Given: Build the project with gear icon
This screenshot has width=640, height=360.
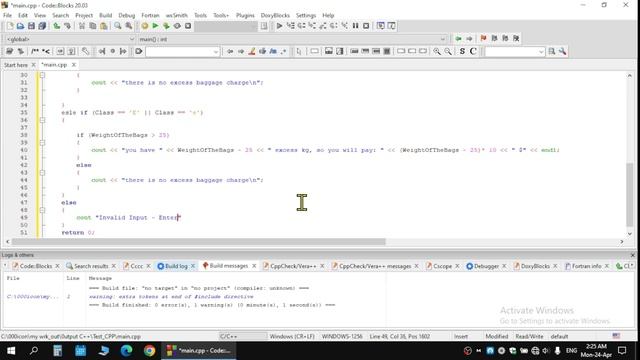Looking at the screenshot, I should coord(144,26).
